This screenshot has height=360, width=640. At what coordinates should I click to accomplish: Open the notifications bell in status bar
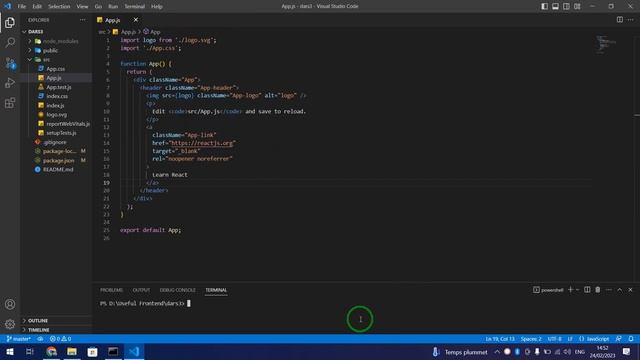pyautogui.click(x=631, y=339)
